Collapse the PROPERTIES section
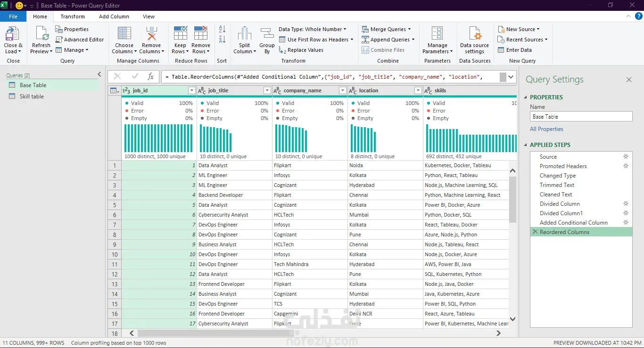The image size is (644, 348). point(526,97)
